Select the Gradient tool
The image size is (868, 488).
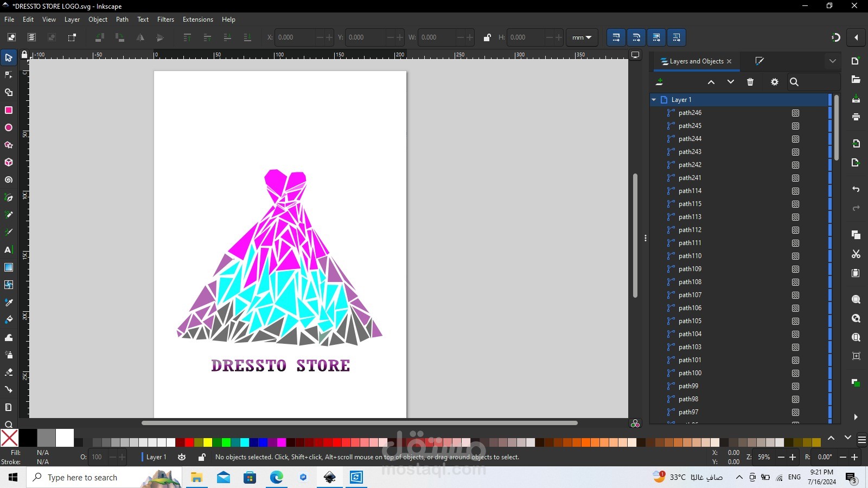click(9, 267)
